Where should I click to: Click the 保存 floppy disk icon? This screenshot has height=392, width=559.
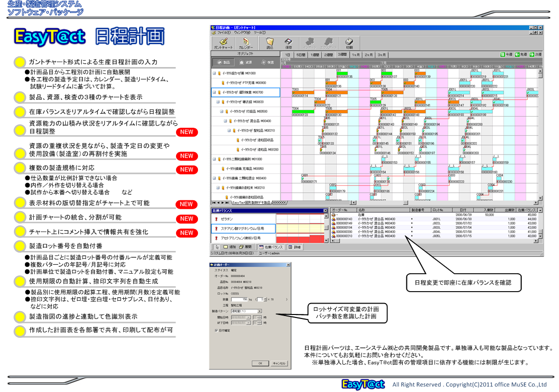288,43
